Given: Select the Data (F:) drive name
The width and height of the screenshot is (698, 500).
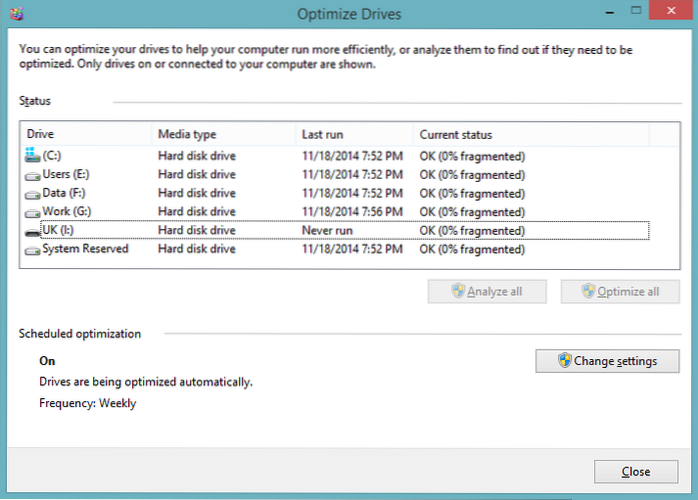Looking at the screenshot, I should 64,193.
